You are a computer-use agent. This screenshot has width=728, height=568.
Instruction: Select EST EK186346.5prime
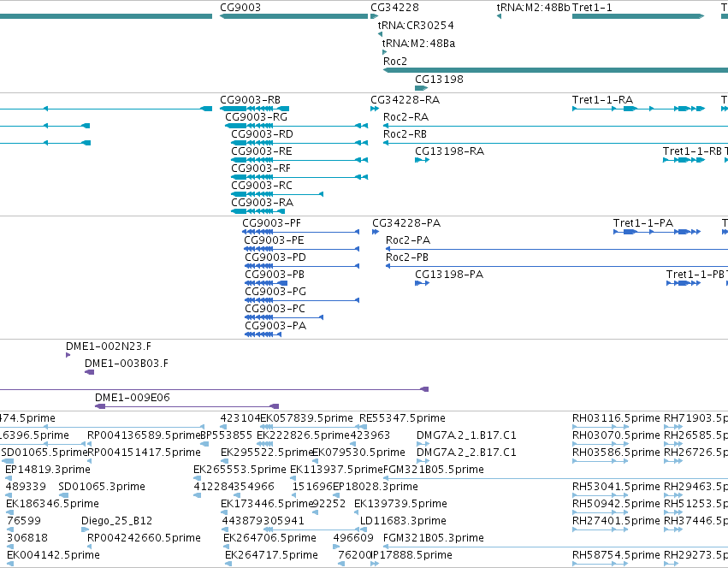click(x=52, y=505)
